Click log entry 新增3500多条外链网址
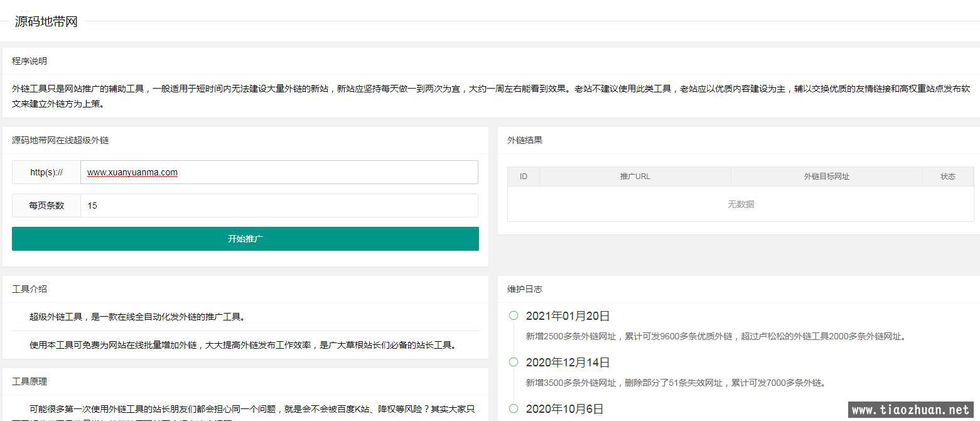This screenshot has height=421, width=980. coord(676,383)
